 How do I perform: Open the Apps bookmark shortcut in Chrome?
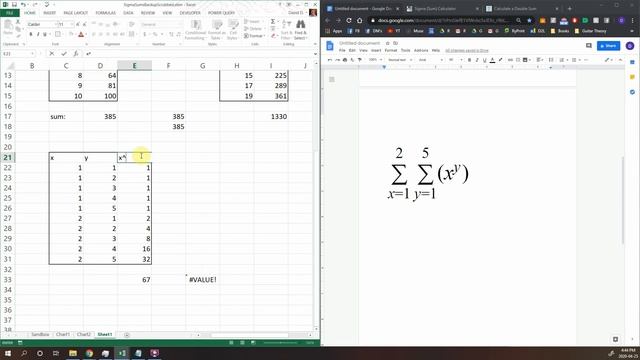(x=334, y=31)
